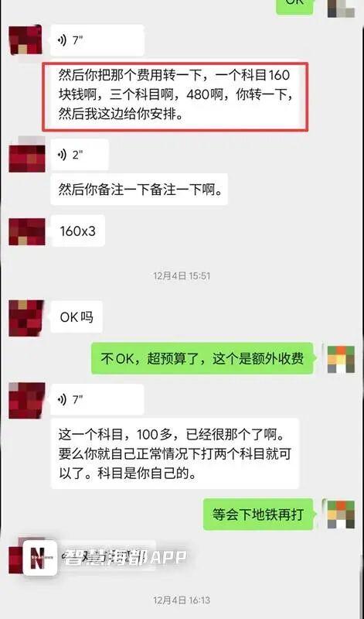The width and height of the screenshot is (364, 619).
Task: Open own avatar beside '不OK，超预算了' message
Action: pos(341,359)
